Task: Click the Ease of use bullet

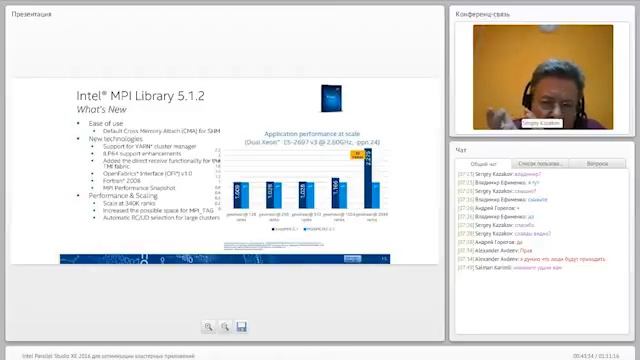Action: pyautogui.click(x=106, y=123)
